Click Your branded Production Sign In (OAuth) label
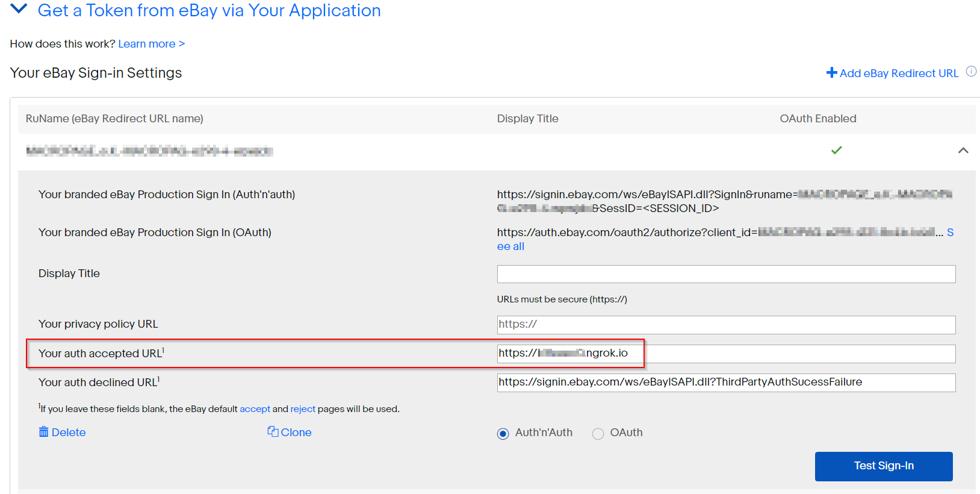980x494 pixels. tap(155, 233)
